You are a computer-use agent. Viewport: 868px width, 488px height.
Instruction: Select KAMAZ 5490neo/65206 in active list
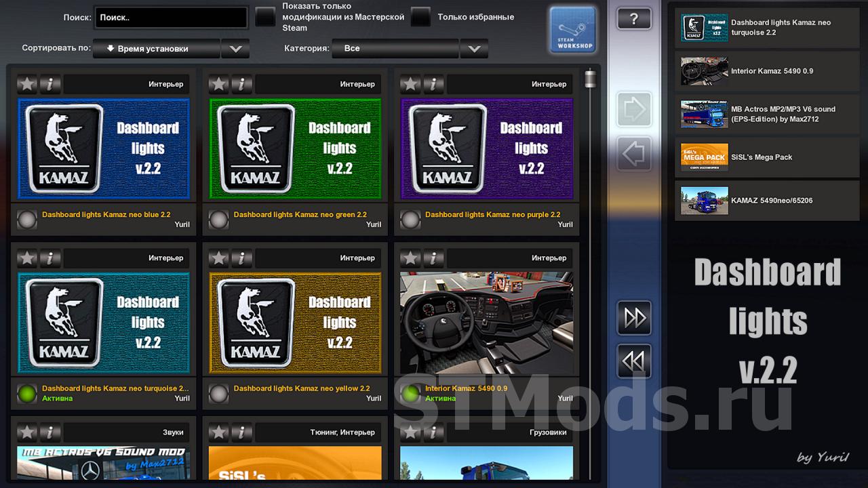(767, 201)
